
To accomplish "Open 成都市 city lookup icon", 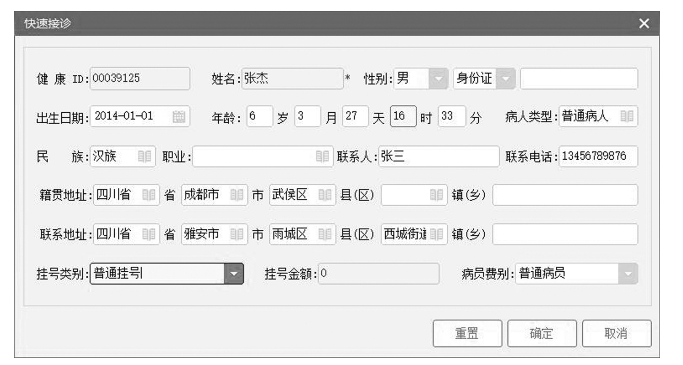I will pyautogui.click(x=237, y=195).
